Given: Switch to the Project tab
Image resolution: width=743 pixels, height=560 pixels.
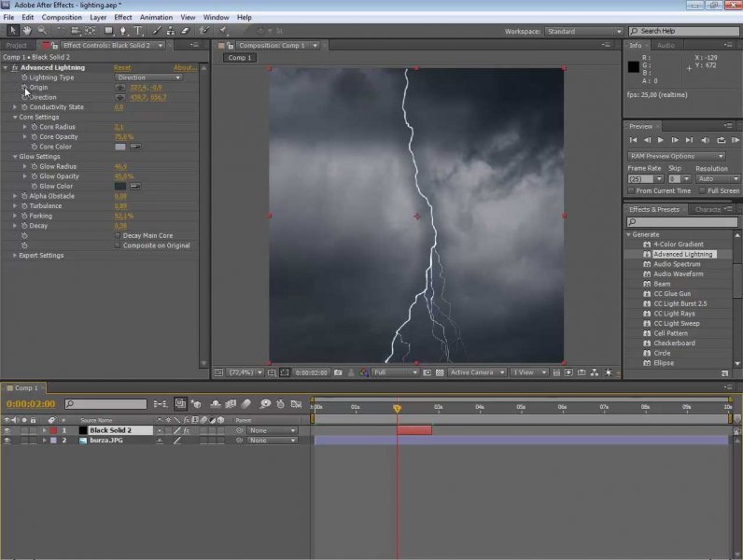Looking at the screenshot, I should click(16, 45).
